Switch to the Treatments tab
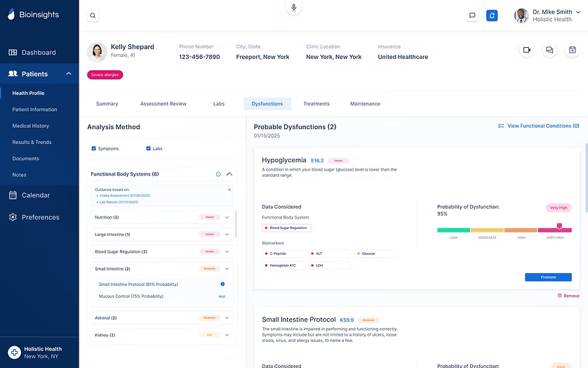The height and width of the screenshot is (368, 588). pos(316,104)
